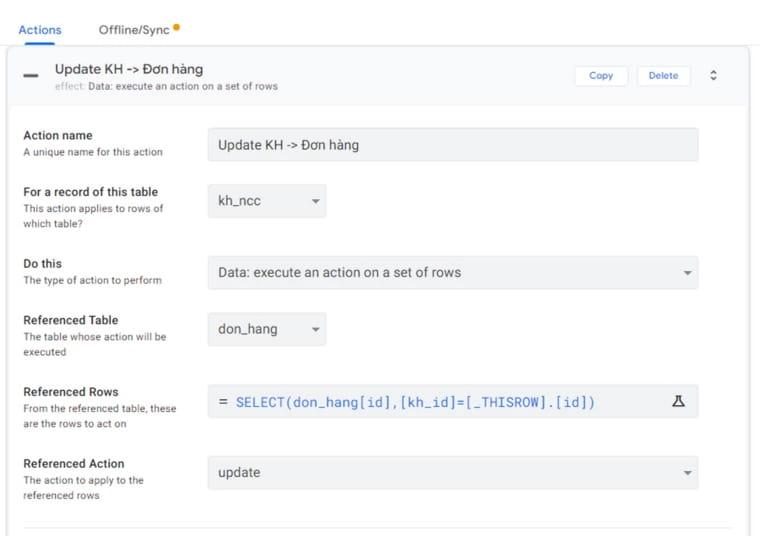Click the 'Referenced Action' label

74,464
